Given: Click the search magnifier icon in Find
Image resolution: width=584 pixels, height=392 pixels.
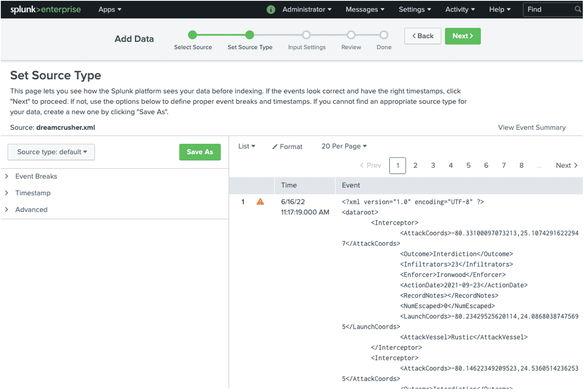Looking at the screenshot, I should [x=578, y=9].
